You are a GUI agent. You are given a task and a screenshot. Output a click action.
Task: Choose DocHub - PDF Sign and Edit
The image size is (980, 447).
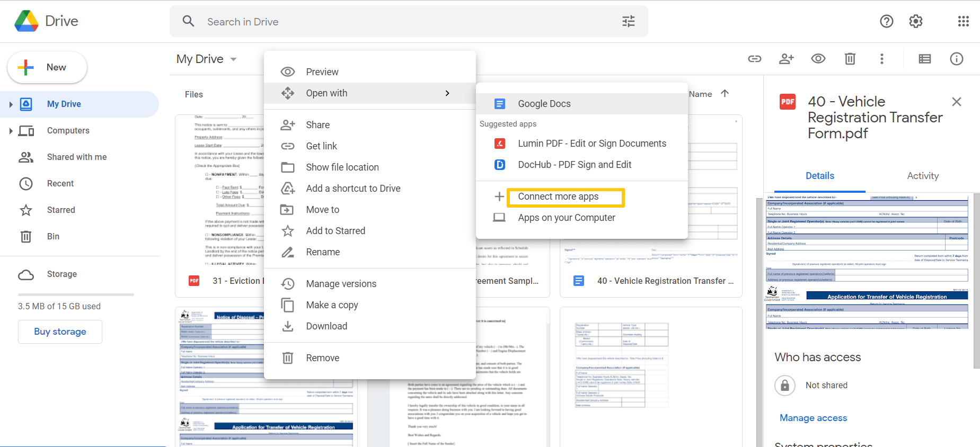pos(582,165)
